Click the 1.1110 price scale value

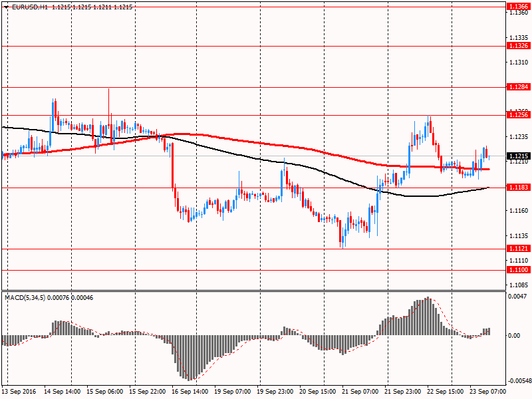click(x=519, y=260)
